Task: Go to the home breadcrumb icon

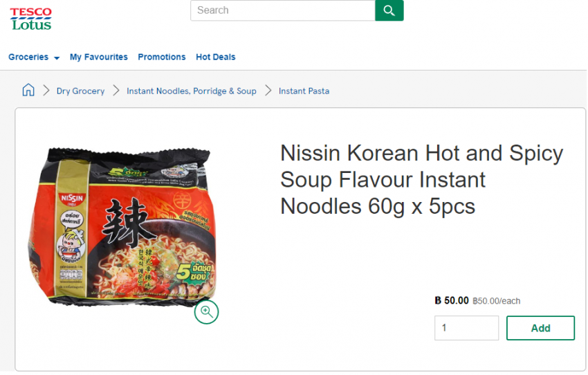Action: tap(28, 91)
